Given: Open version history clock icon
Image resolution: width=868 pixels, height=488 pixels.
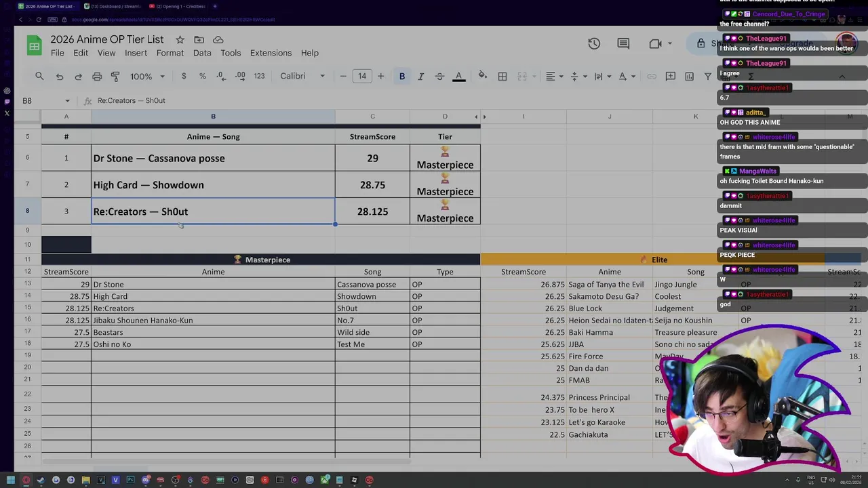Looking at the screenshot, I should pyautogui.click(x=594, y=43).
